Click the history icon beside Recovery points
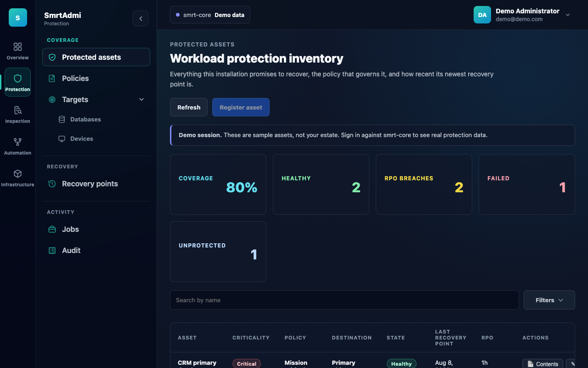The height and width of the screenshot is (368, 588). 52,184
